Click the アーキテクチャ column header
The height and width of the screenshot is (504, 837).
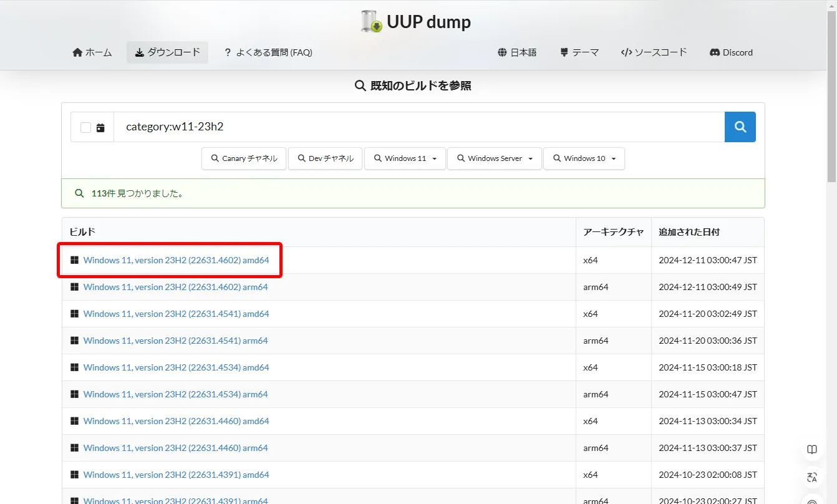tap(613, 232)
